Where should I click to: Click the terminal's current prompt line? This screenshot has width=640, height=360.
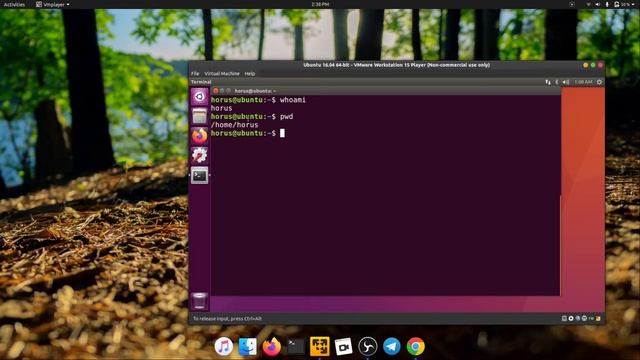pos(248,133)
